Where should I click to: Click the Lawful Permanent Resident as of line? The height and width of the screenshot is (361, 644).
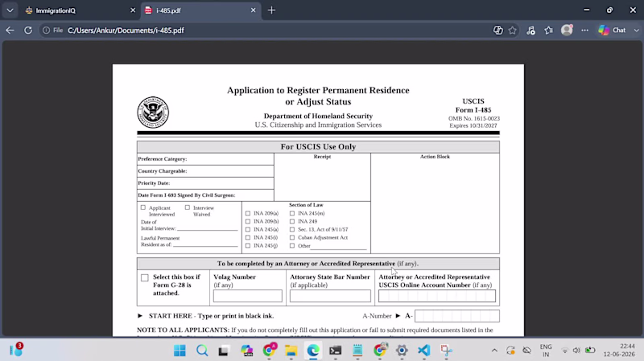[x=205, y=244]
